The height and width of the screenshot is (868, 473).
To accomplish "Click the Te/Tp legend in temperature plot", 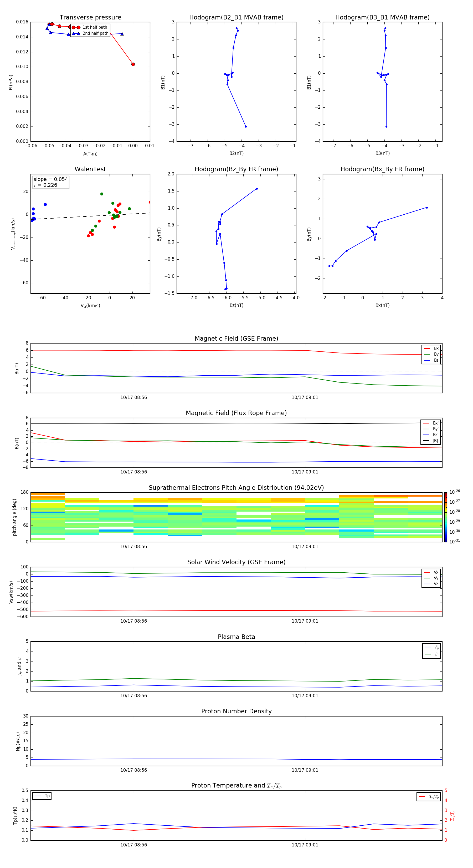I will click(x=429, y=796).
